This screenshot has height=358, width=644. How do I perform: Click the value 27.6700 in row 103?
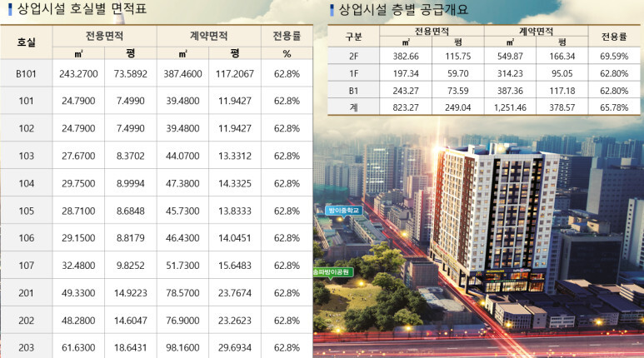click(x=78, y=156)
